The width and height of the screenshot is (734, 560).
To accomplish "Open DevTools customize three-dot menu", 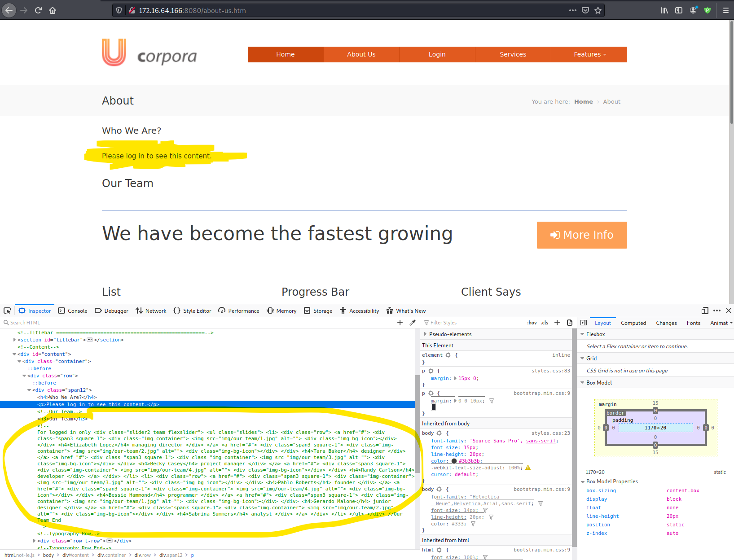I will (x=717, y=311).
